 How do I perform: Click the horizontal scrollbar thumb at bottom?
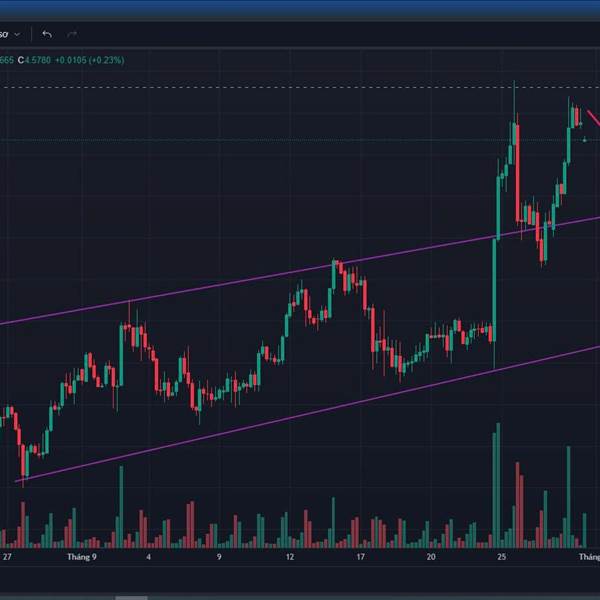[x=131, y=598]
